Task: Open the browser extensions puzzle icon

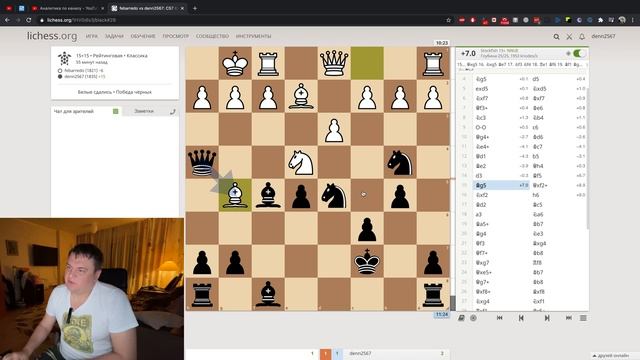Action: point(600,20)
